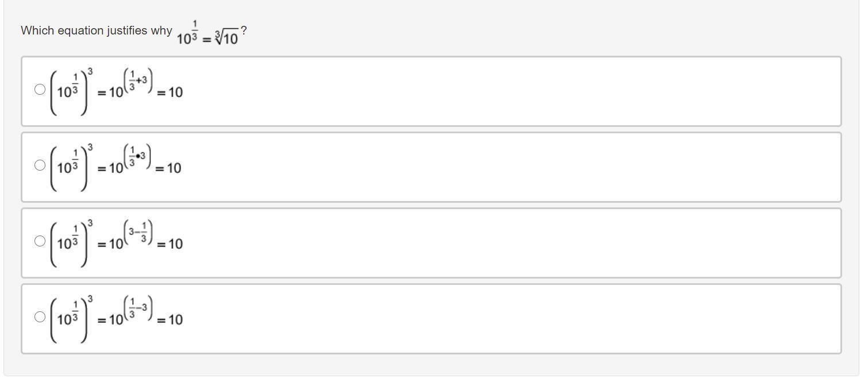Pick the radio button for the 3 minus one-third option
The image size is (868, 382).
[x=40, y=241]
